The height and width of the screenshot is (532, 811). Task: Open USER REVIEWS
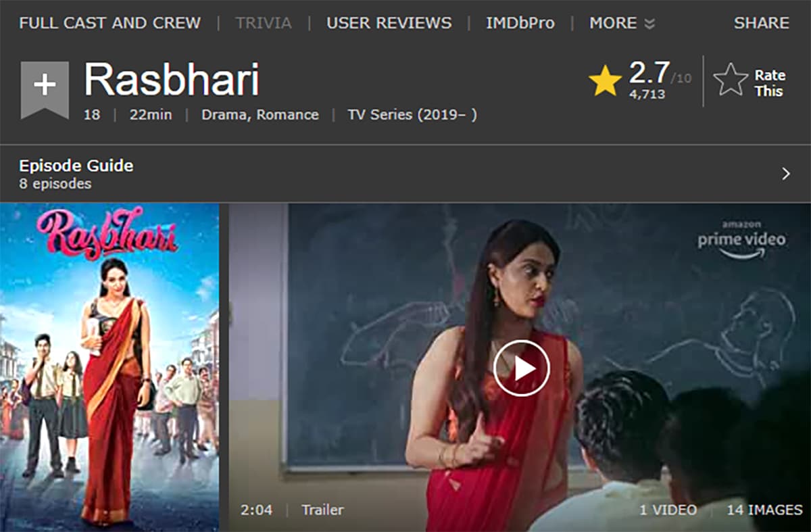point(389,23)
